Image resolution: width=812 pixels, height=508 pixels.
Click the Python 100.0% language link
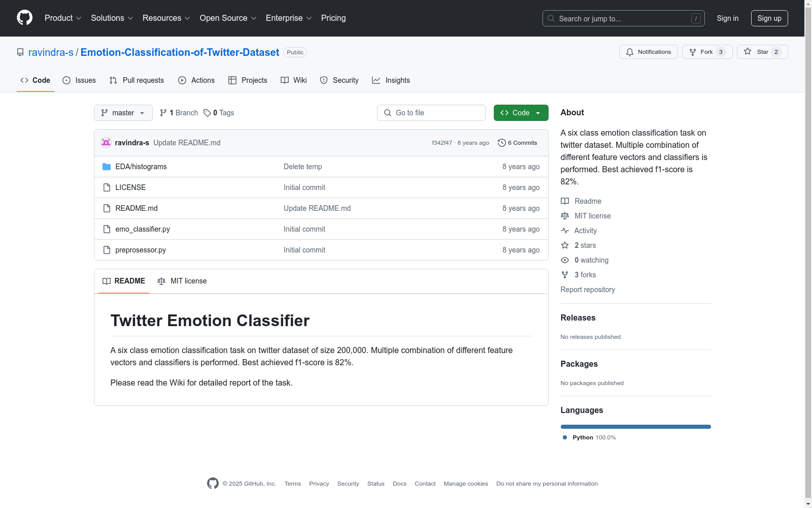click(x=589, y=437)
